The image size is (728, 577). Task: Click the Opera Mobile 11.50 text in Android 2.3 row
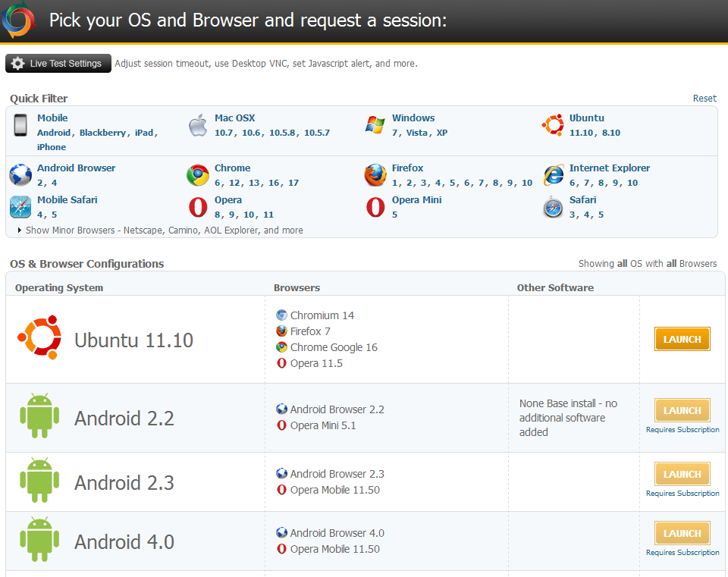pos(334,490)
